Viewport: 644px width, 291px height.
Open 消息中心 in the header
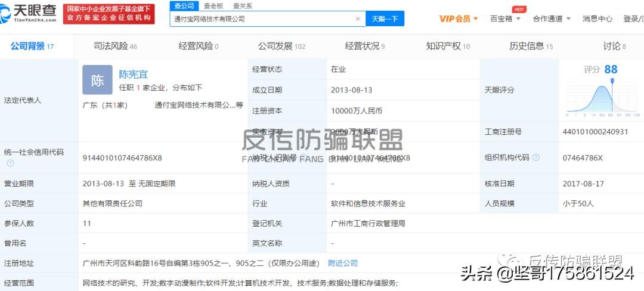(597, 18)
